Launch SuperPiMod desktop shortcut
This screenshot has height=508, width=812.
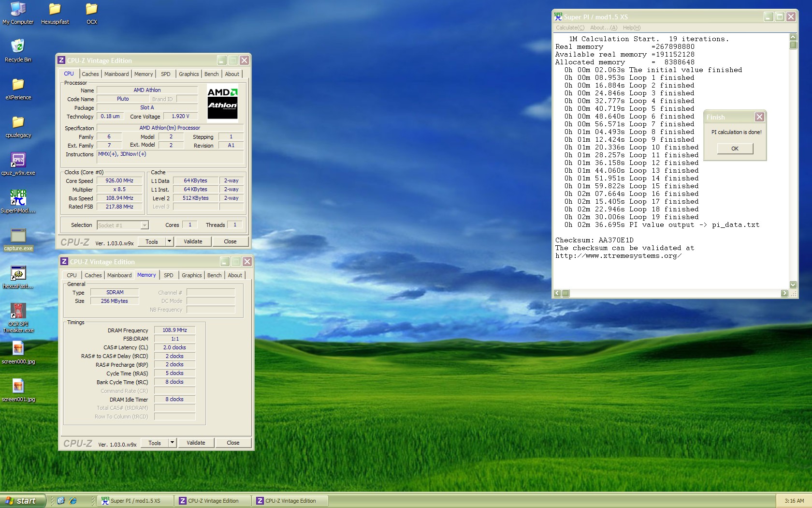pos(18,202)
